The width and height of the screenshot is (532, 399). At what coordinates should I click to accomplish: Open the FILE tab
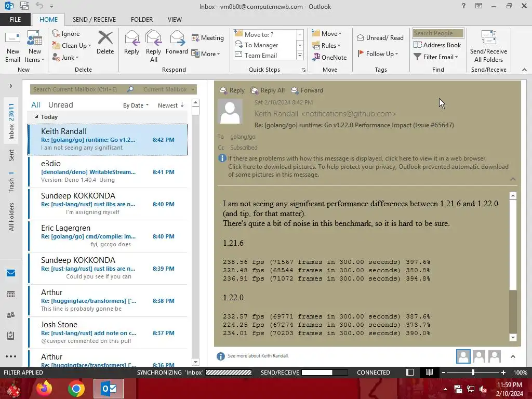point(15,20)
